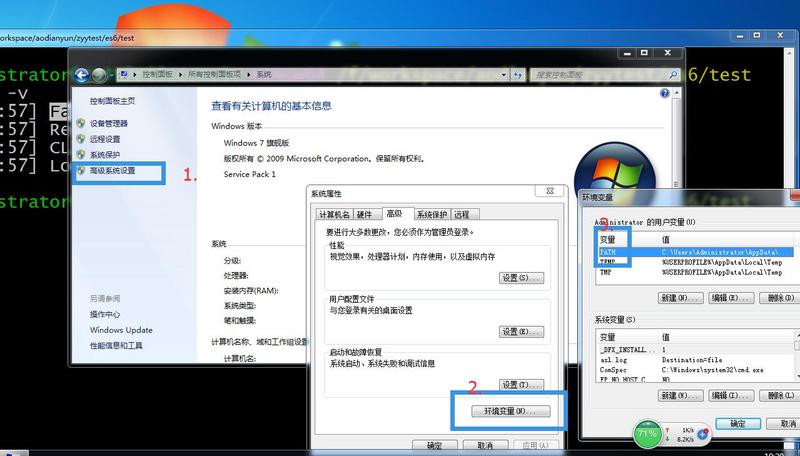This screenshot has height=456, width=800.
Task: Click 编辑(E)... for user variables
Action: pos(731,298)
